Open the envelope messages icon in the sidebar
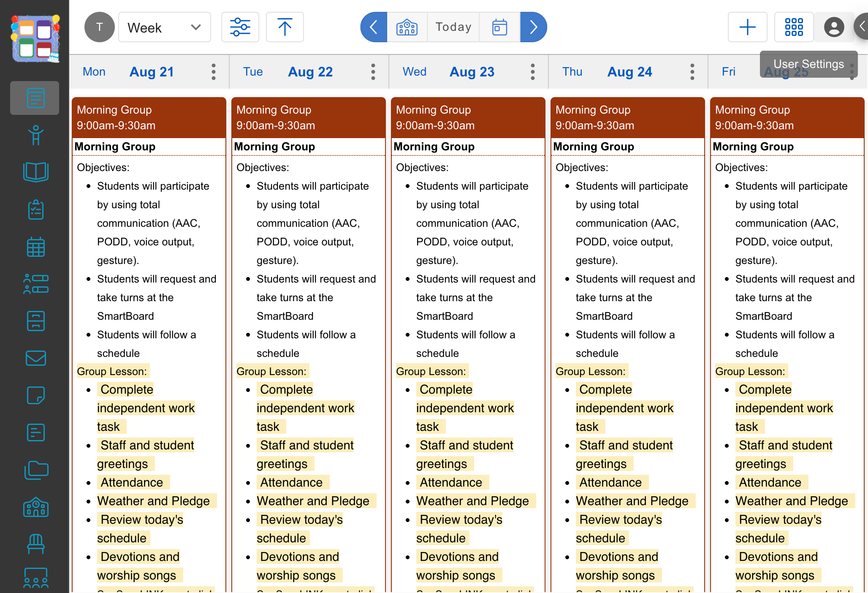Screen dimensions: 868x593 click(35, 358)
